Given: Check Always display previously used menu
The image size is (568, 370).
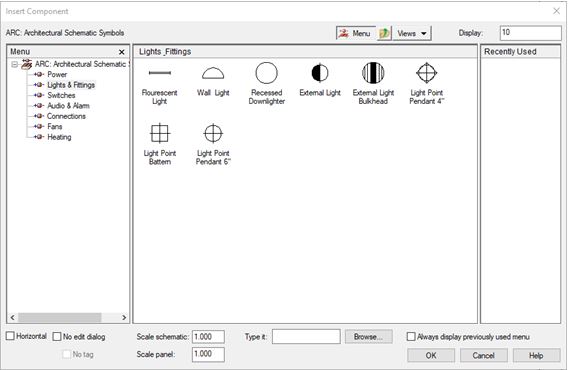Looking at the screenshot, I should (x=411, y=337).
